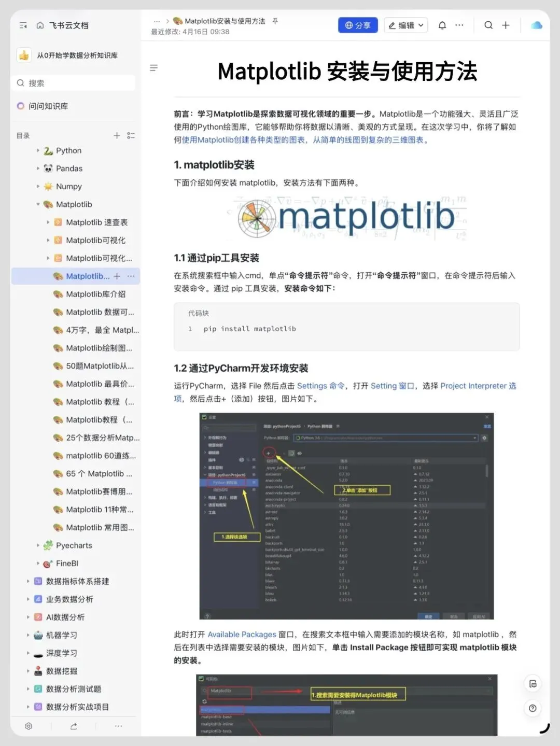Expand 机器学习 section
560x746 pixels.
[28, 635]
